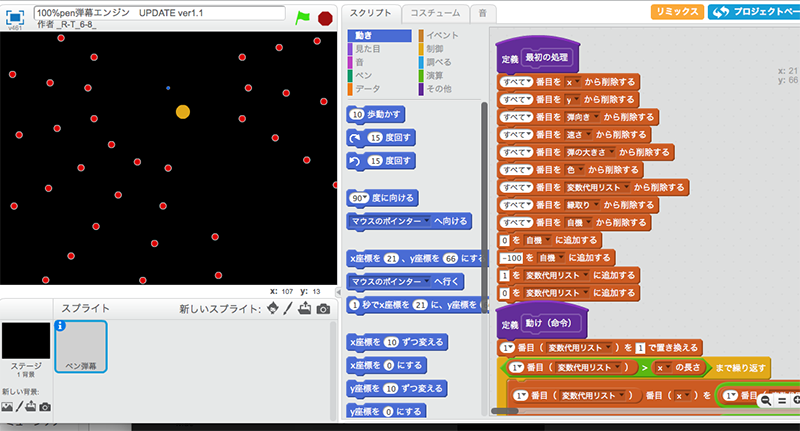Reset scripts area zoom with equals icon
Screen dimensions: 800x431
point(782,400)
